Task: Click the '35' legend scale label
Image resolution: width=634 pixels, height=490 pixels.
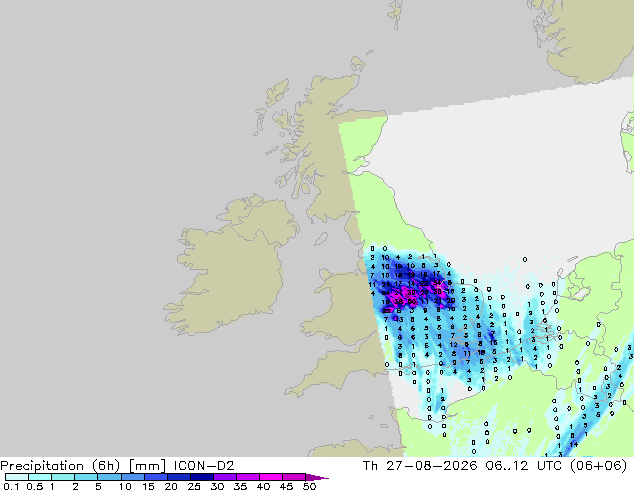Action: 240,486
